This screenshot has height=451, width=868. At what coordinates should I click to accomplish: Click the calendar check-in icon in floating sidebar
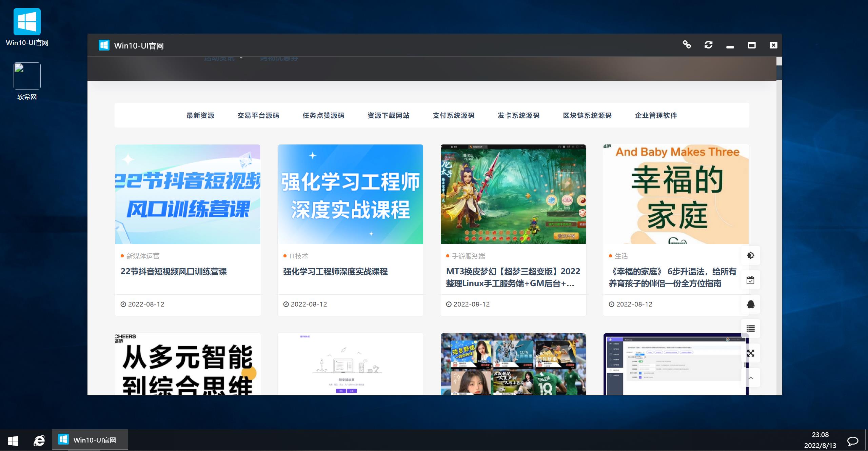[x=751, y=280]
